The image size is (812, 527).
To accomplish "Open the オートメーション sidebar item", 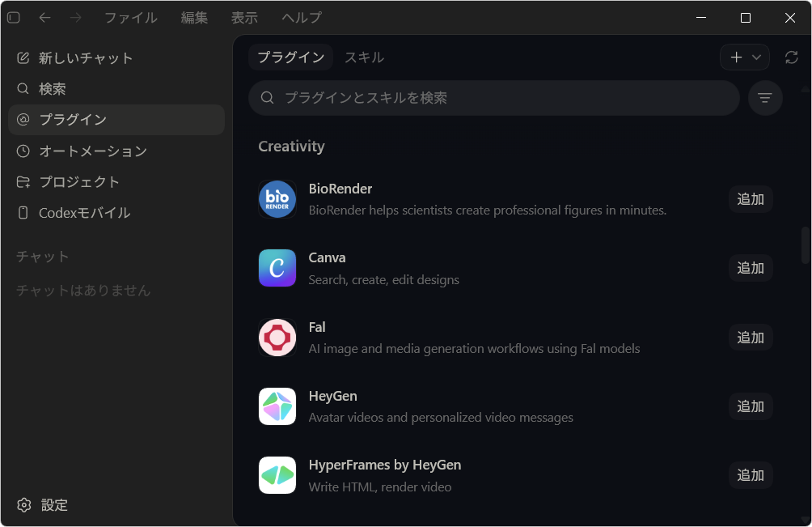I will point(116,151).
